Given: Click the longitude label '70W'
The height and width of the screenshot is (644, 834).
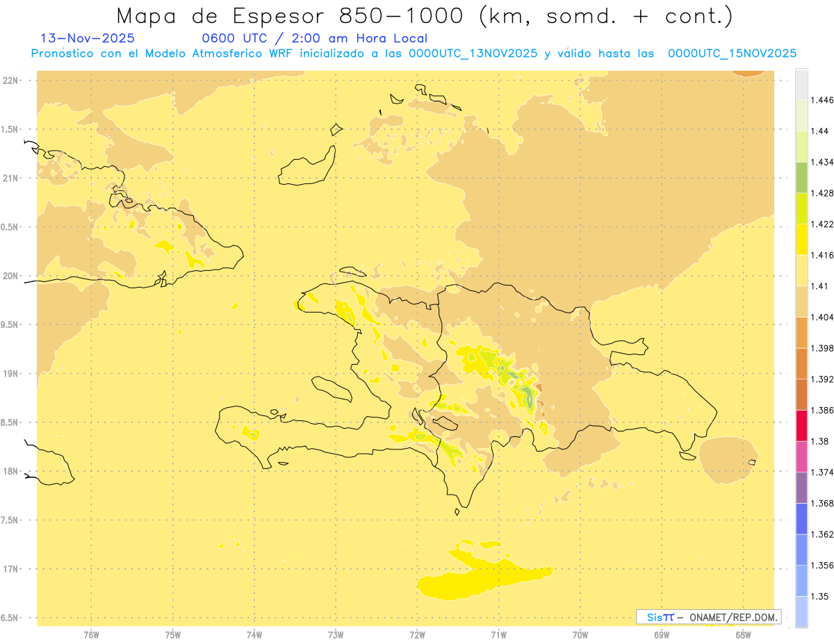Looking at the screenshot, I should pyautogui.click(x=580, y=635).
